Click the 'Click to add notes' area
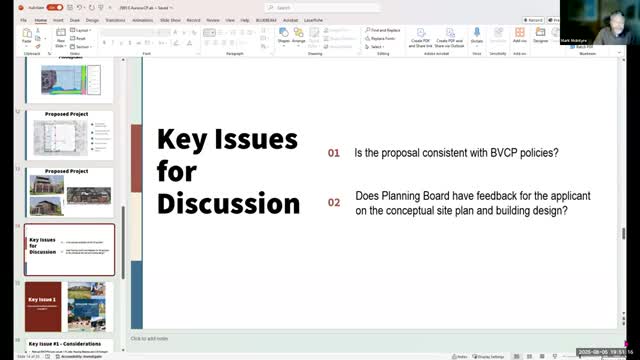Screen dimensions: 640x360 (149, 338)
